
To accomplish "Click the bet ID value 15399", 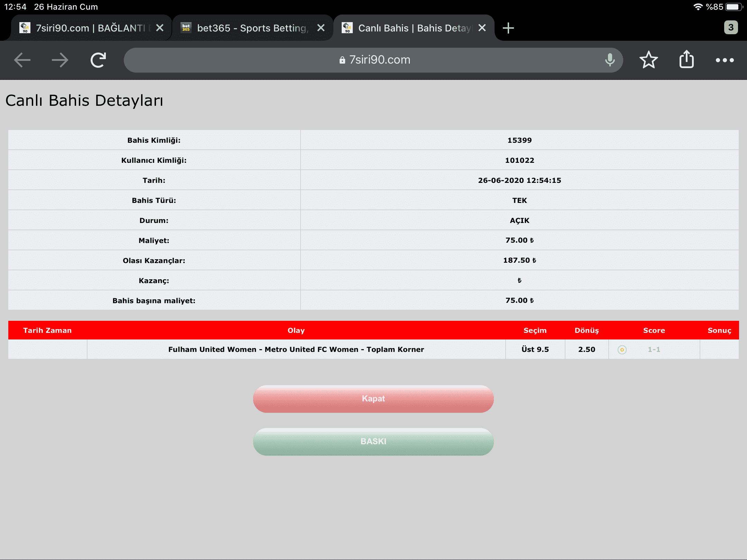I will 519,140.
